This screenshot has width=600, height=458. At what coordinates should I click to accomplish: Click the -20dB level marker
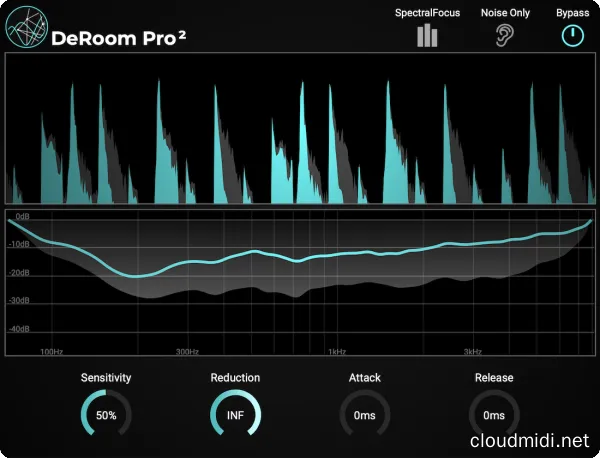[21, 272]
